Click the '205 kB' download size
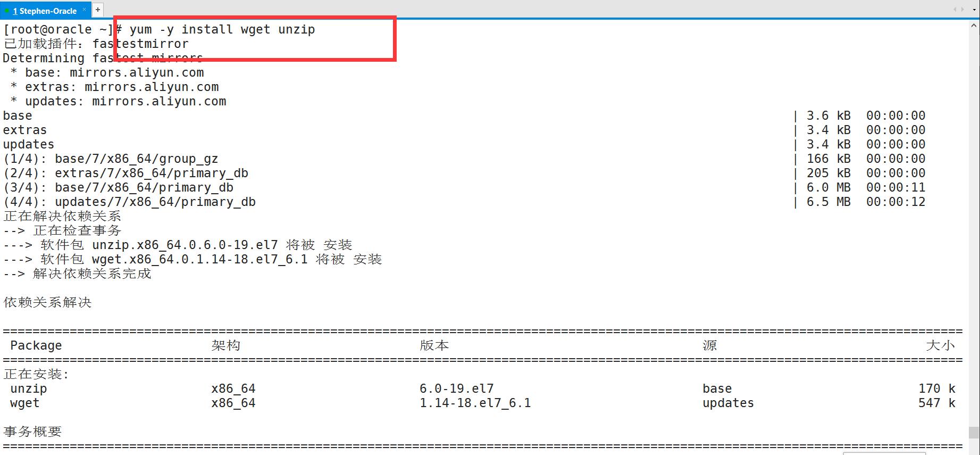Screen dimensions: 980x455 (828, 173)
